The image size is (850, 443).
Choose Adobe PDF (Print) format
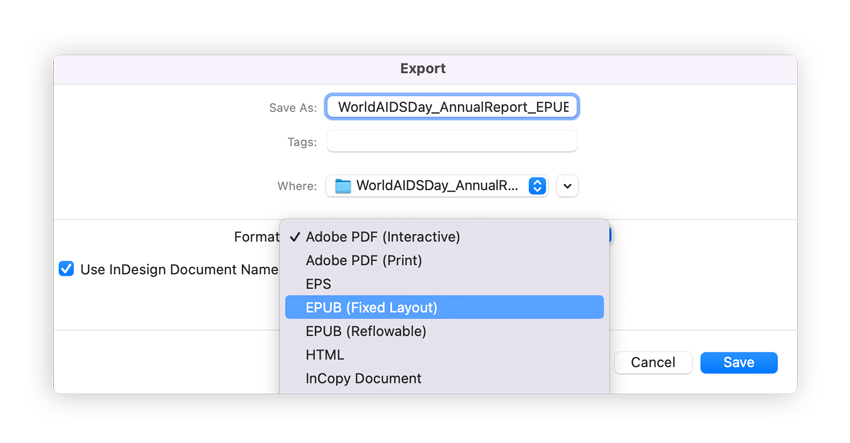444,260
